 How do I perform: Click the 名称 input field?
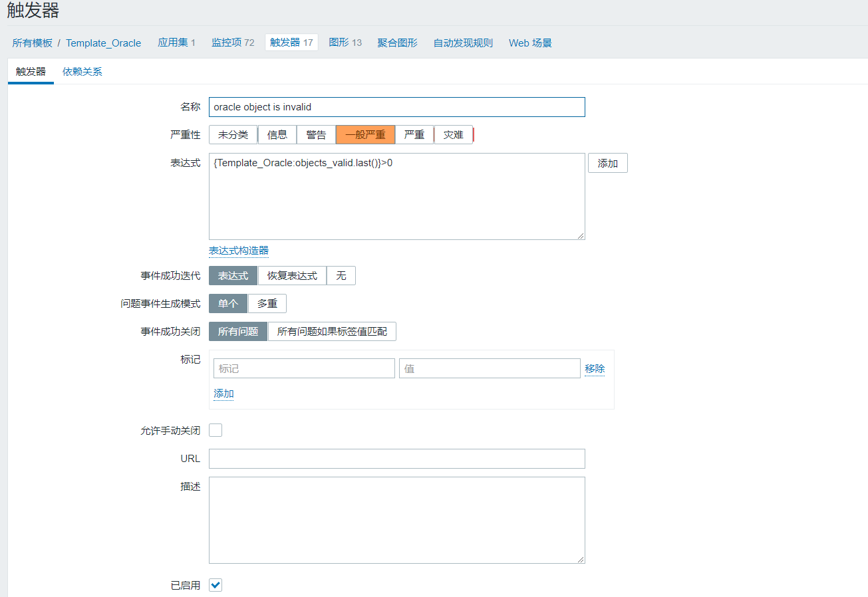(x=397, y=107)
